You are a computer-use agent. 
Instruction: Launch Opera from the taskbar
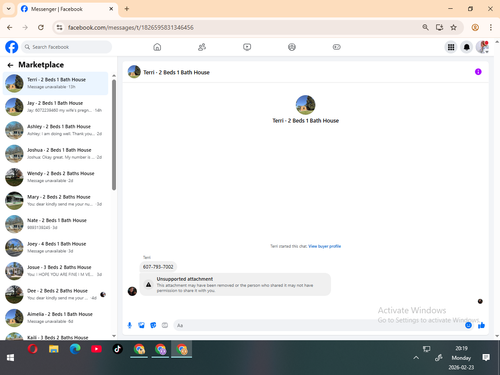32,349
